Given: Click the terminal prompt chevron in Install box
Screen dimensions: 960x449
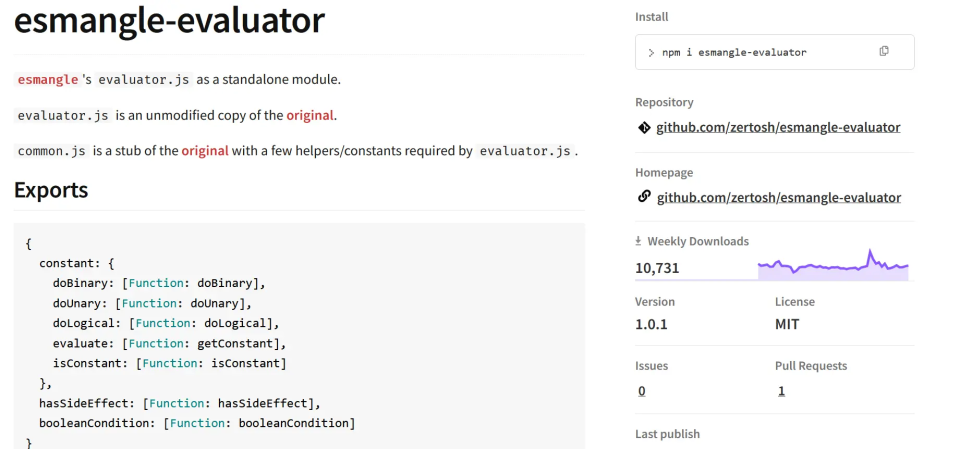Looking at the screenshot, I should (651, 52).
